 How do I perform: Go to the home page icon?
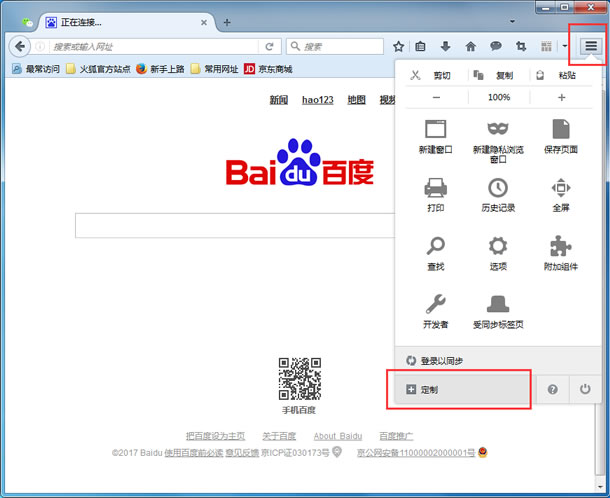471,47
